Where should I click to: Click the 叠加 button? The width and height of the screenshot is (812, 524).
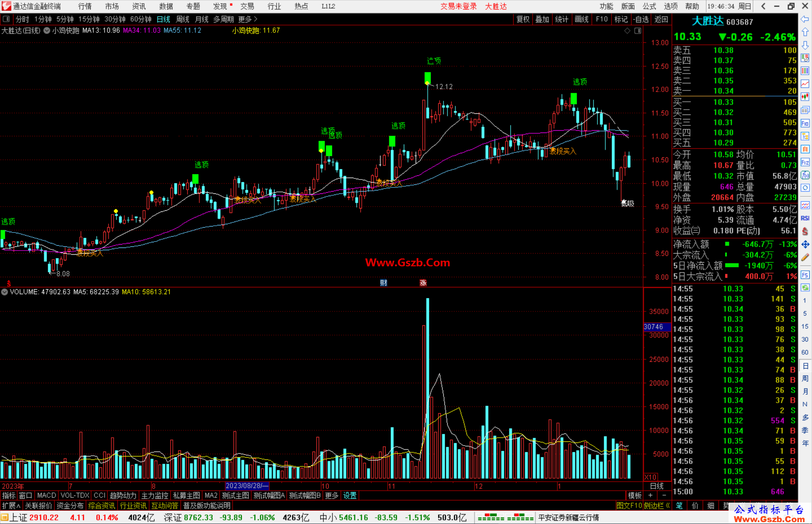click(542, 19)
